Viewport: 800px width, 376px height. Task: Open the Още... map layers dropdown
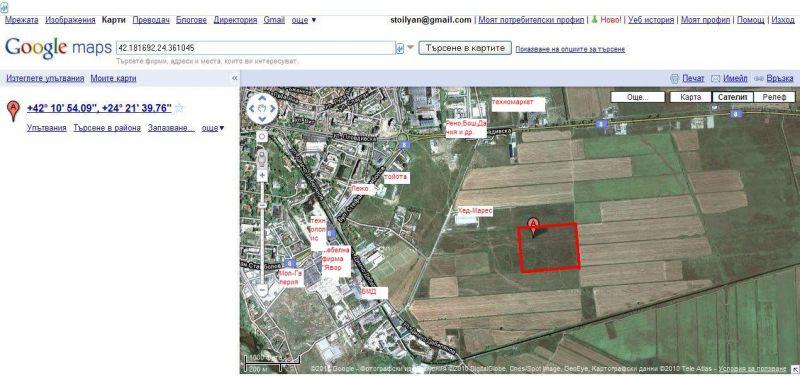638,97
